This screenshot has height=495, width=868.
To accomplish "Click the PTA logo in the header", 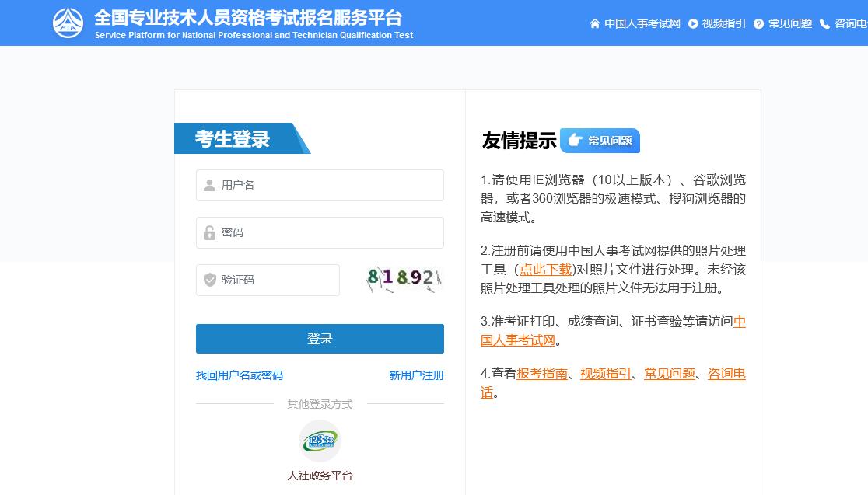I will coord(68,23).
